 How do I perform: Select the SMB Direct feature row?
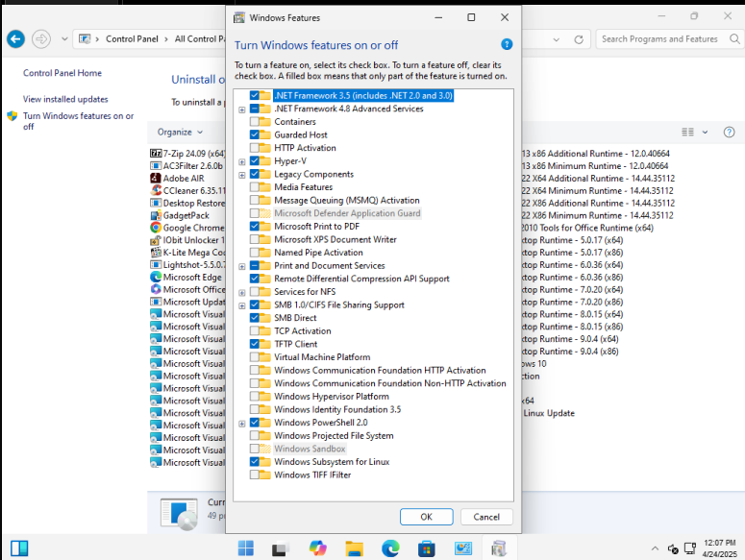pyautogui.click(x=295, y=318)
